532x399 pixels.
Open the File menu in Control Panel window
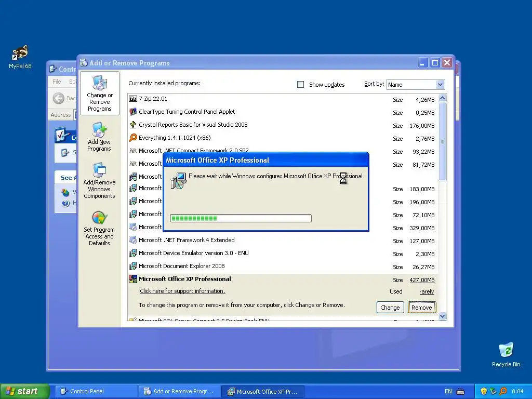(57, 82)
